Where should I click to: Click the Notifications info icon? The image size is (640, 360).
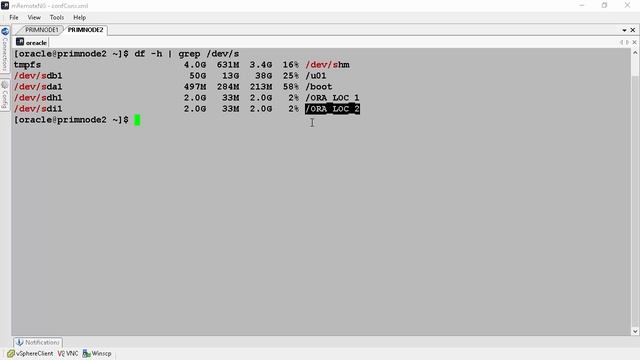[19, 342]
